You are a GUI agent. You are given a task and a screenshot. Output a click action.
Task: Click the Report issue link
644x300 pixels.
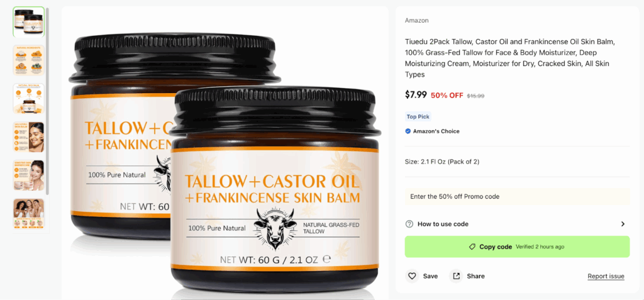click(606, 276)
